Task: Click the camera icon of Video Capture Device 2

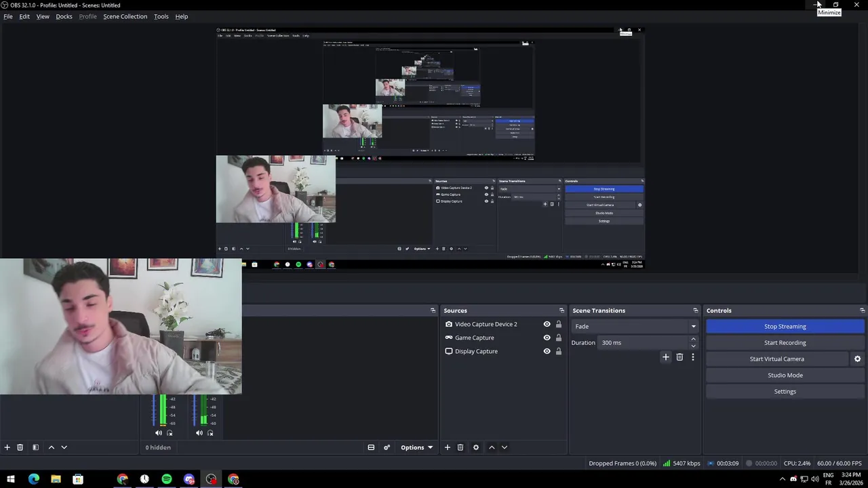Action: (448, 324)
